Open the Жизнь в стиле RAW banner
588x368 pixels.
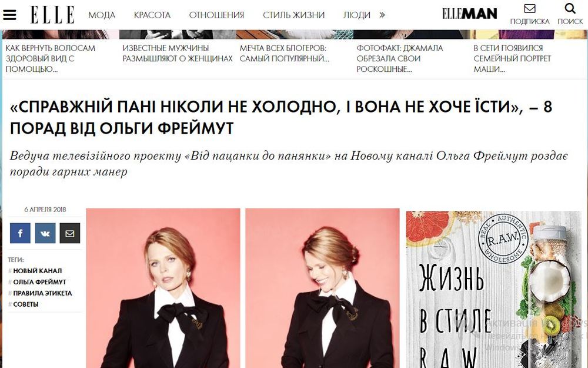pyautogui.click(x=493, y=289)
